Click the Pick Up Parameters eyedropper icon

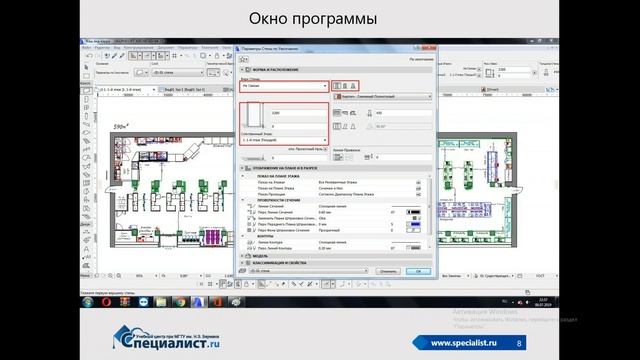(115, 56)
